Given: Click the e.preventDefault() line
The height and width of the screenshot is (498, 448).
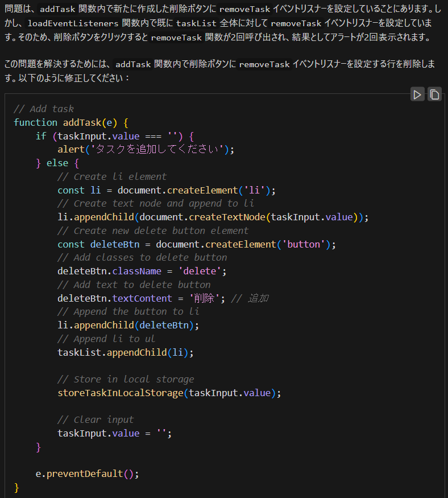Looking at the screenshot, I should (87, 474).
